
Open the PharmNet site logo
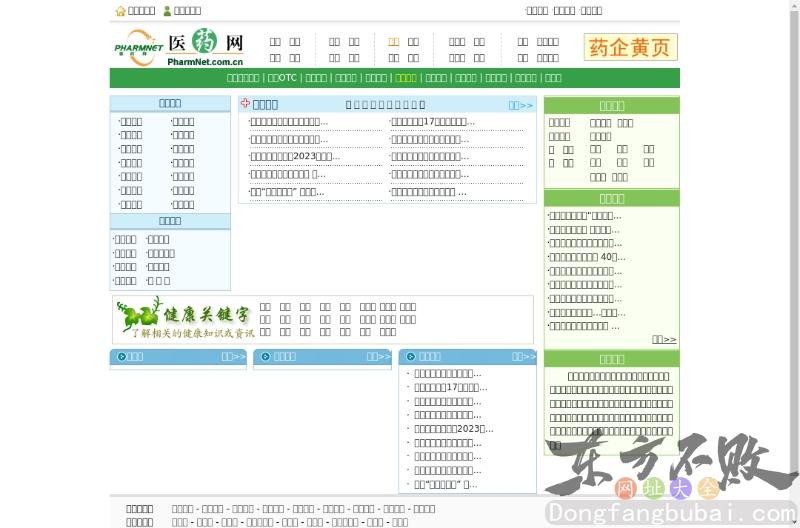pos(179,47)
